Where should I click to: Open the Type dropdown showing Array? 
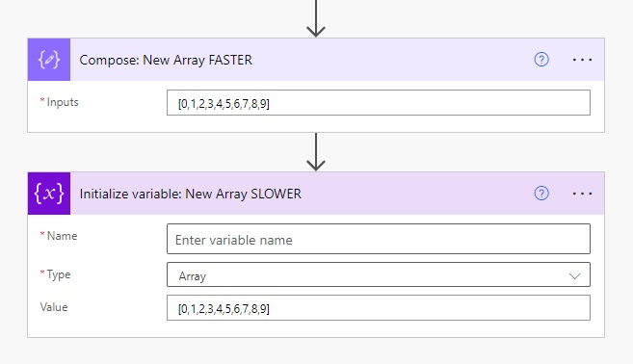pos(379,274)
